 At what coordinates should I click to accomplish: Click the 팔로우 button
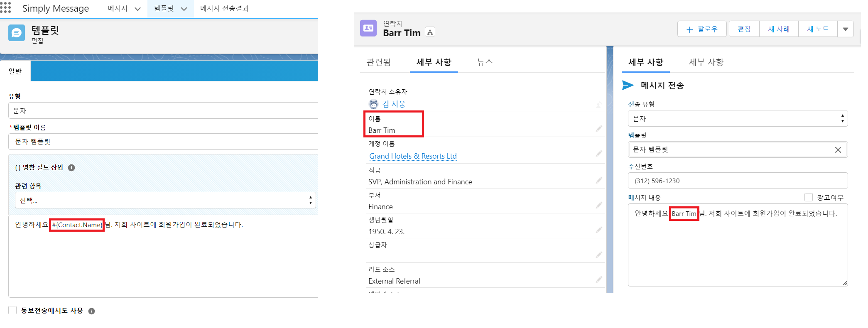point(702,29)
